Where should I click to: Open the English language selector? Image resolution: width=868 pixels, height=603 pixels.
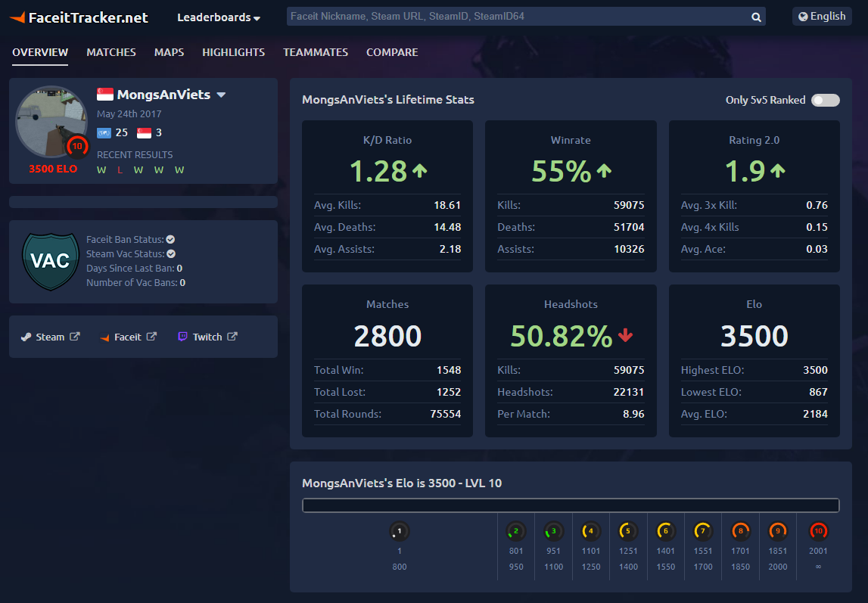pos(822,17)
